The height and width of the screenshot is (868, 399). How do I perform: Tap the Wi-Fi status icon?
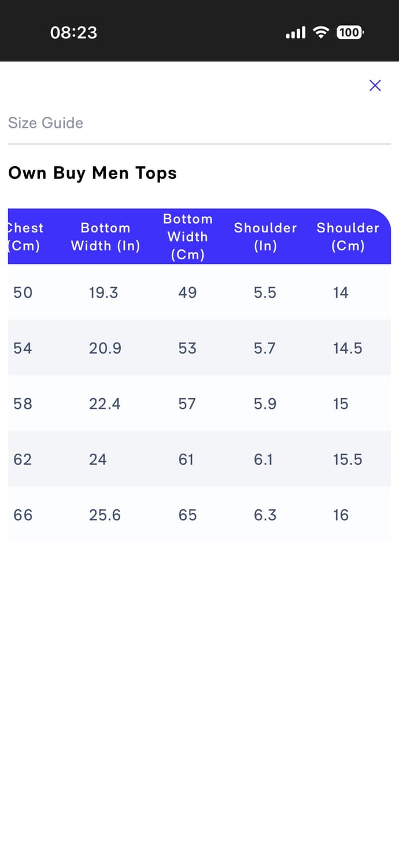pos(320,32)
